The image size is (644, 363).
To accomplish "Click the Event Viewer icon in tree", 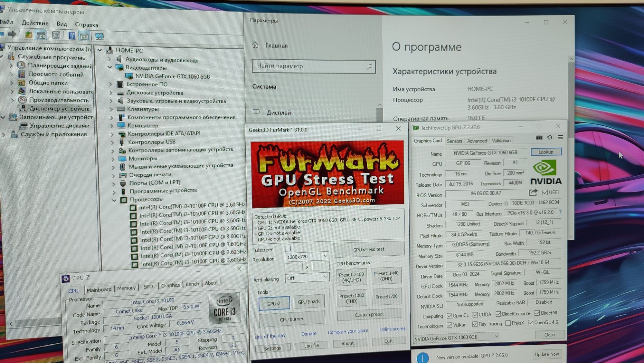I will pyautogui.click(x=22, y=74).
